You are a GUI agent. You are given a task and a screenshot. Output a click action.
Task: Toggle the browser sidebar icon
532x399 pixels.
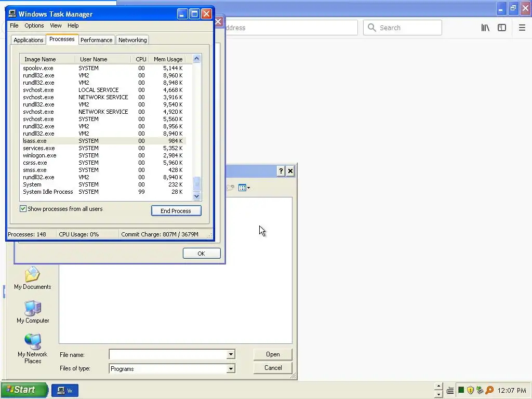pyautogui.click(x=502, y=28)
